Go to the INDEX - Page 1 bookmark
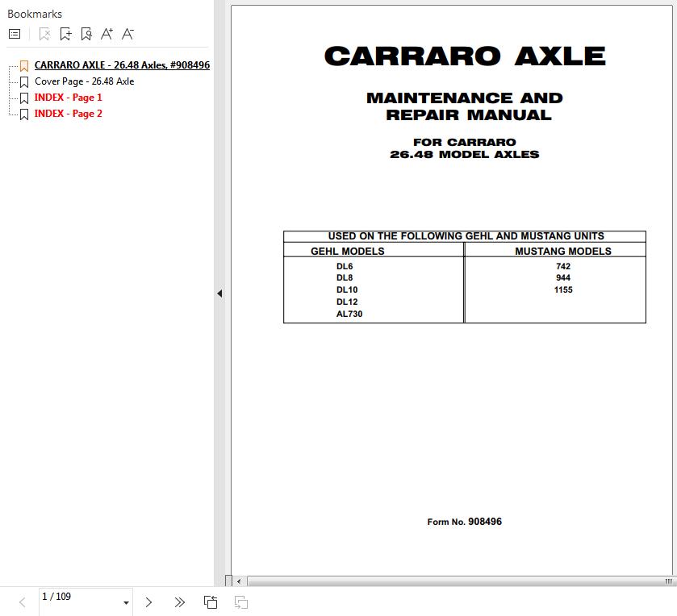The width and height of the screenshot is (677, 616). [69, 98]
